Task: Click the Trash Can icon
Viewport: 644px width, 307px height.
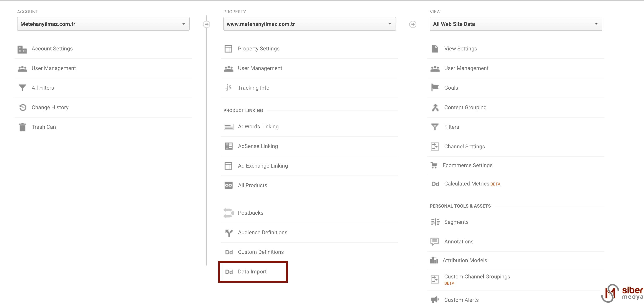Action: 23,127
